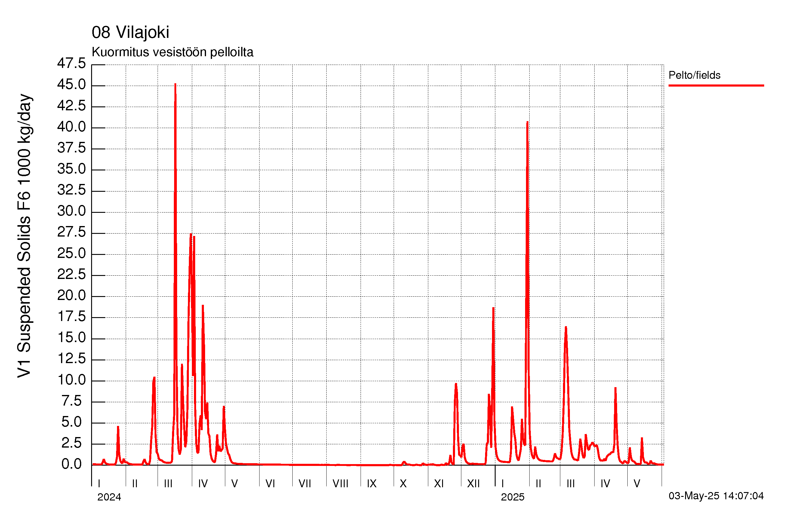
Task: Click the year label "2025"
Action: (512, 497)
